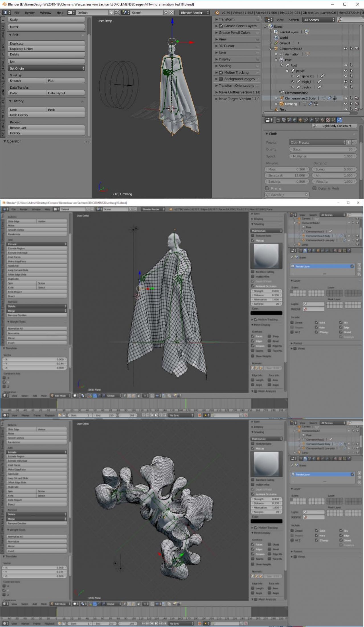Image resolution: width=364 pixels, height=627 pixels.
Task: Open World properties tab in top window
Action: tap(295, 120)
